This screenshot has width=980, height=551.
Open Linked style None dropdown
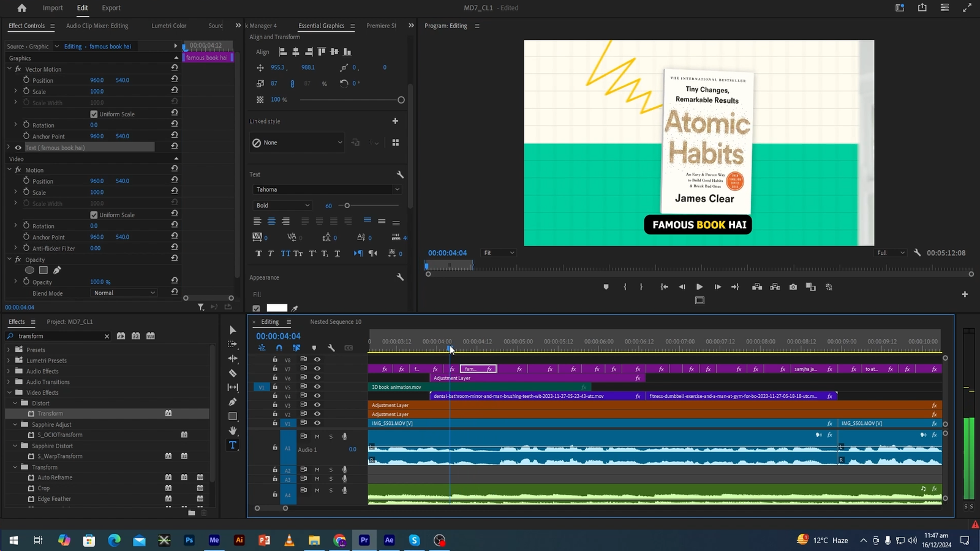point(297,143)
